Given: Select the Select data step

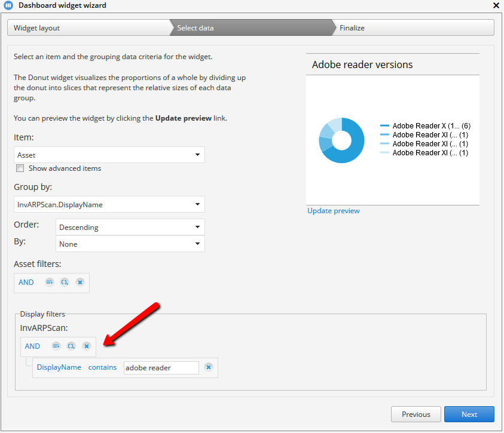Looking at the screenshot, I should tap(252, 28).
